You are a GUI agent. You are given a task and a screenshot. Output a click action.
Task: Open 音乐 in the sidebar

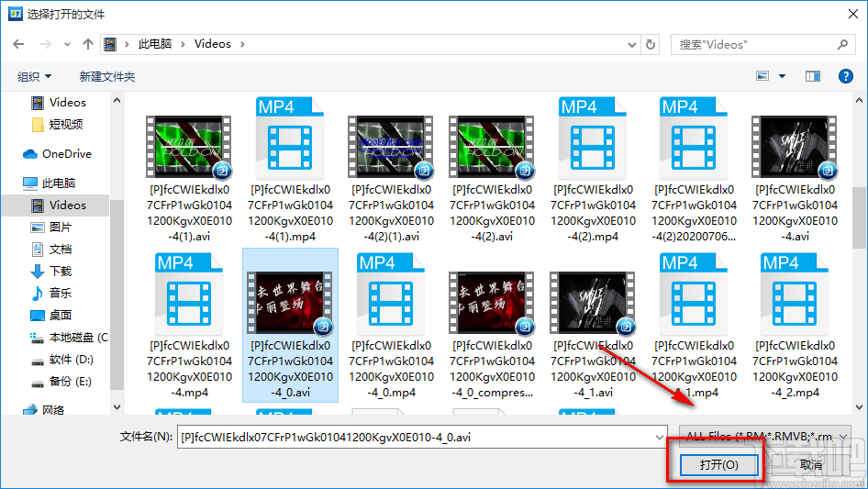click(x=51, y=293)
